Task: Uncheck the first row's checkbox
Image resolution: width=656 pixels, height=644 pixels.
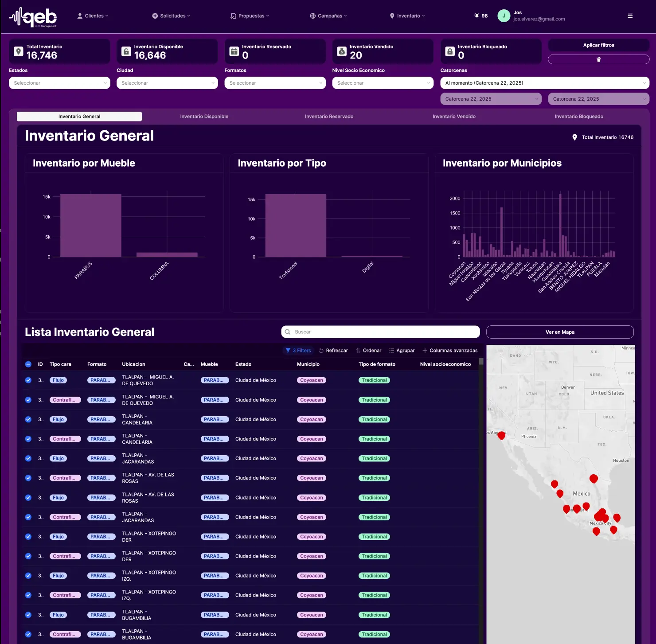Action: 28,380
